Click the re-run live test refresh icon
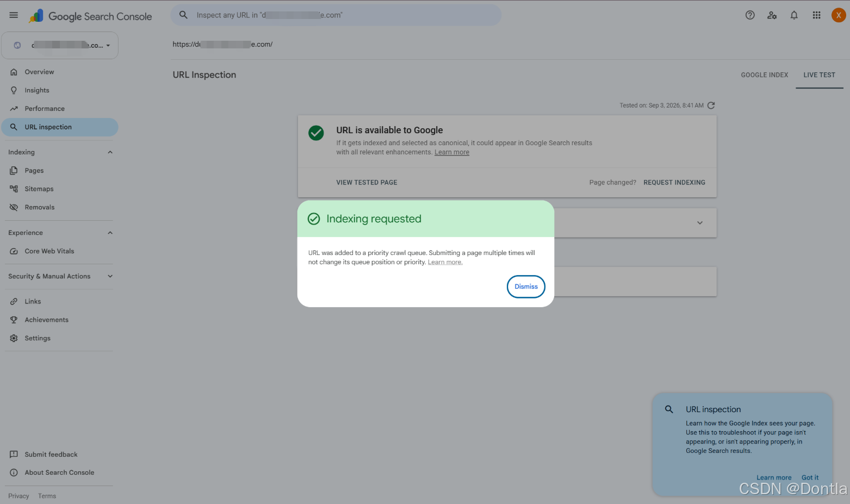The height and width of the screenshot is (504, 850). pyautogui.click(x=711, y=105)
